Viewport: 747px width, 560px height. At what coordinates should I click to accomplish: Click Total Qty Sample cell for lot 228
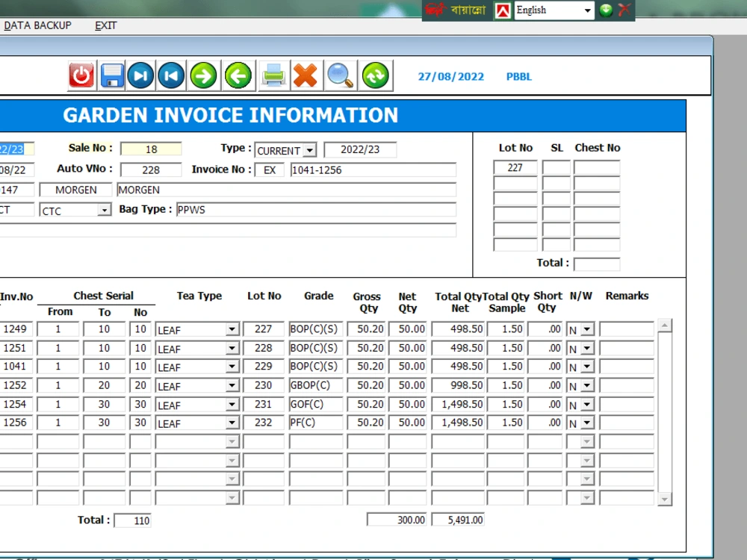coord(506,348)
